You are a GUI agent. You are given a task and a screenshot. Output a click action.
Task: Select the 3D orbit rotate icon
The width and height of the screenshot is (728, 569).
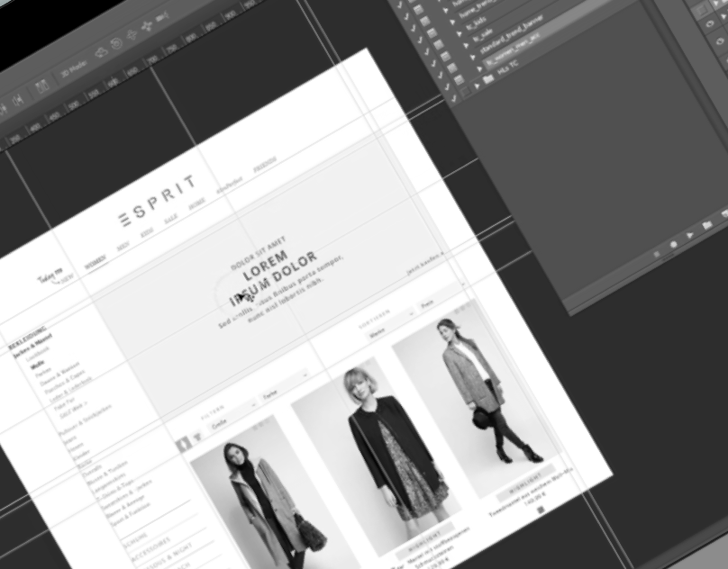click(101, 53)
